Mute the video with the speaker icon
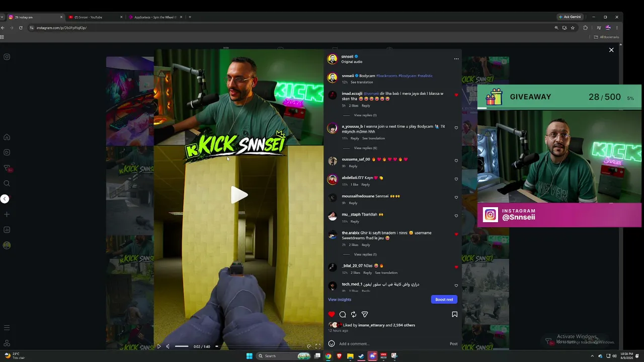Image resolution: width=644 pixels, height=362 pixels. [168, 346]
